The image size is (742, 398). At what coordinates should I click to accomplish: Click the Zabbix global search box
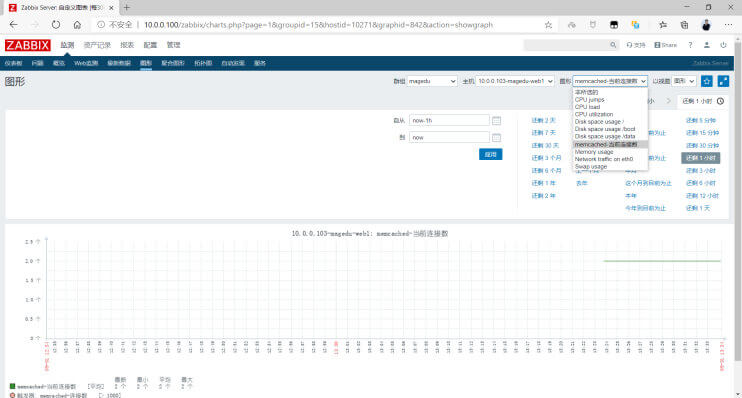pos(571,45)
